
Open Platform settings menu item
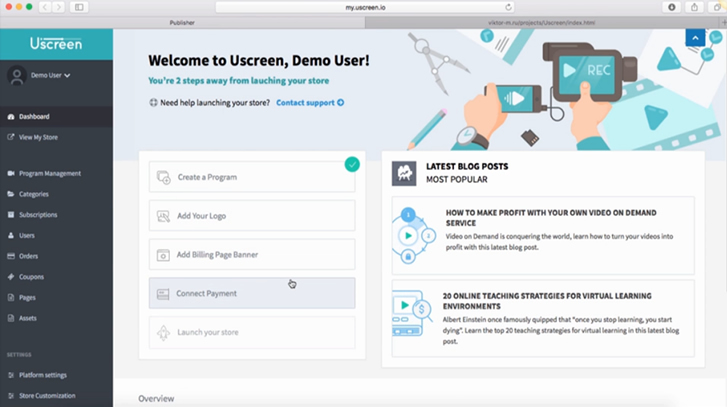tap(56, 375)
